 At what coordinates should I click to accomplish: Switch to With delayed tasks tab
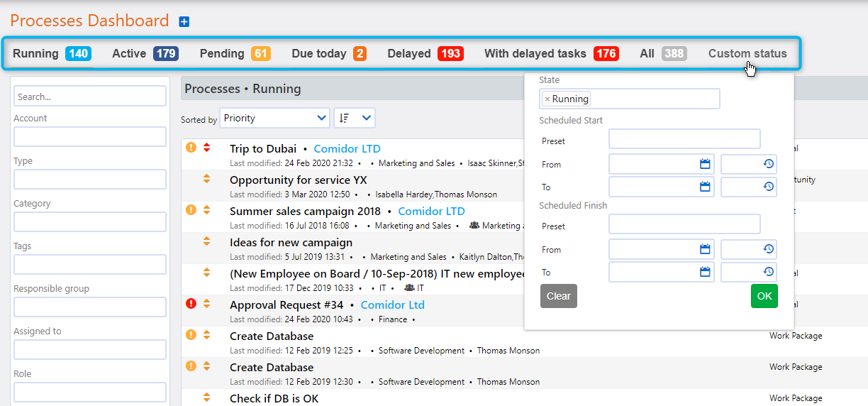coord(552,53)
